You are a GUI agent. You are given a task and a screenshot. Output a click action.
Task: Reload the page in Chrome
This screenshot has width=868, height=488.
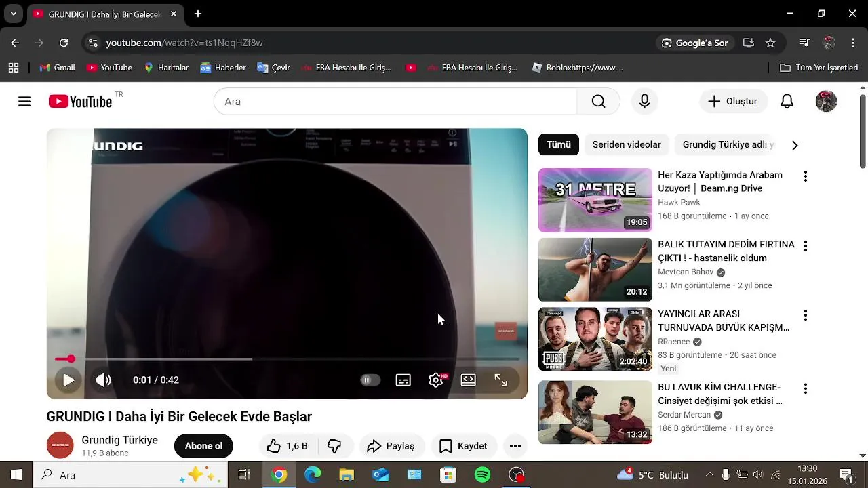tap(64, 43)
